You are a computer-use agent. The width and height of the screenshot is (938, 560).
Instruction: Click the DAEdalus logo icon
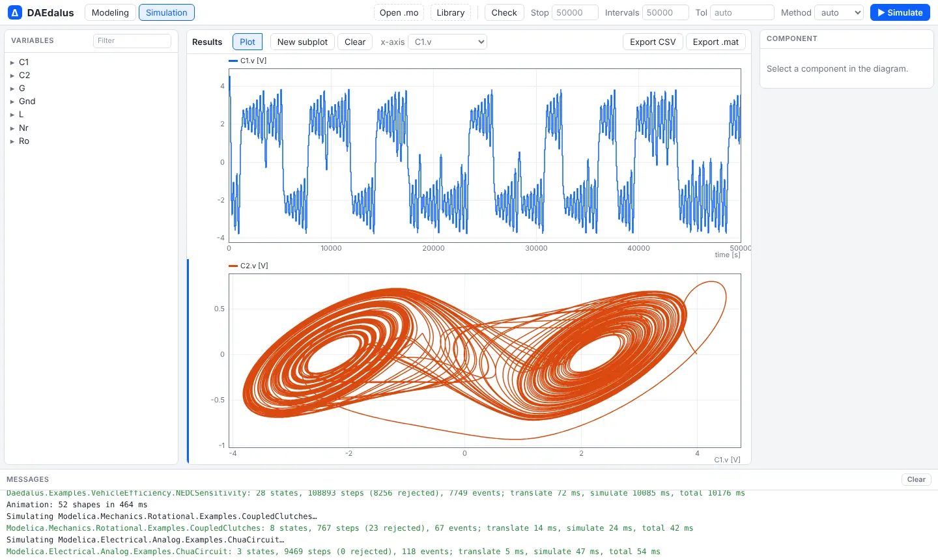click(x=15, y=12)
